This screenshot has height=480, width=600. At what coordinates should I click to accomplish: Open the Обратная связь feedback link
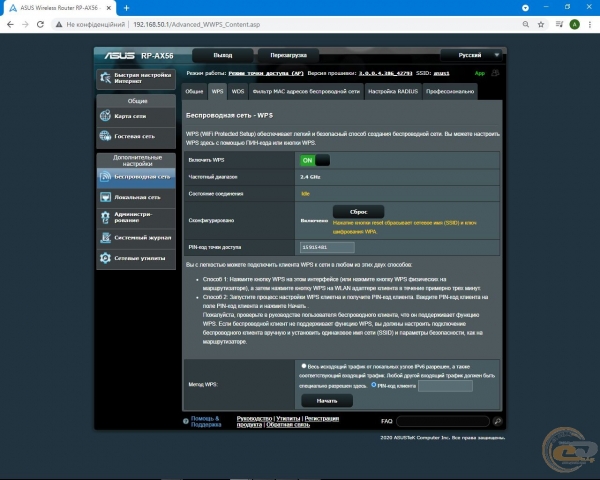pos(288,424)
